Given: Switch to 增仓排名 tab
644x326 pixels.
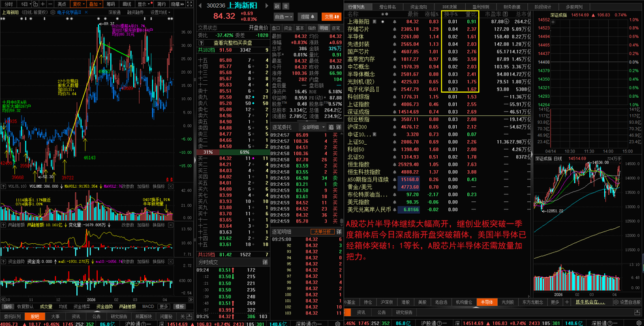Looking at the screenshot, I should (x=388, y=7).
